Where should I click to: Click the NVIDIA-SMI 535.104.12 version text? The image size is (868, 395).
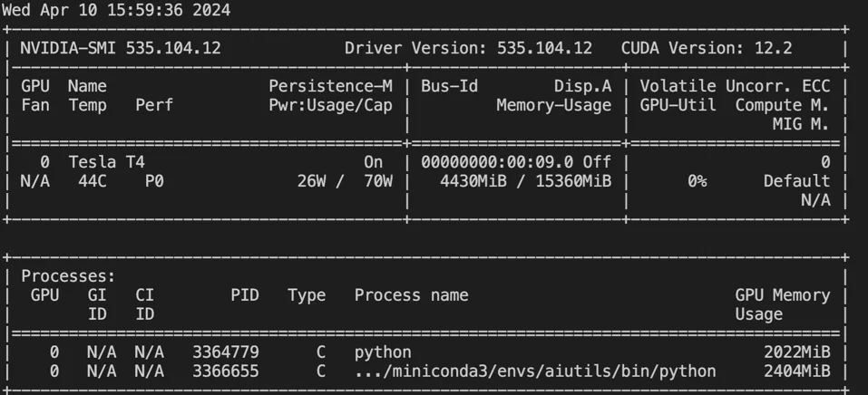[x=121, y=48]
